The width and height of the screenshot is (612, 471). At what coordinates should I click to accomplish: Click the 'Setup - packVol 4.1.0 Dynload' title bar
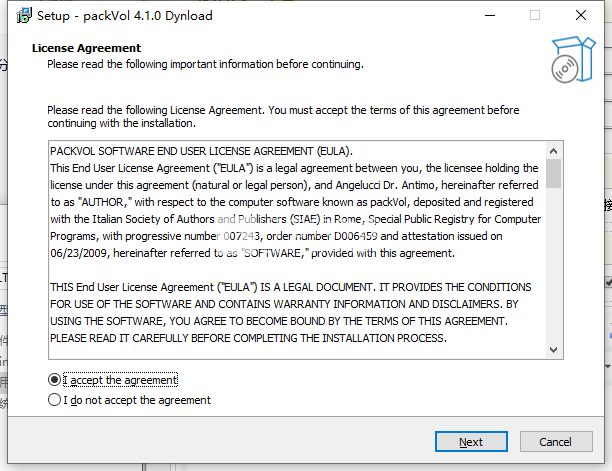point(125,16)
